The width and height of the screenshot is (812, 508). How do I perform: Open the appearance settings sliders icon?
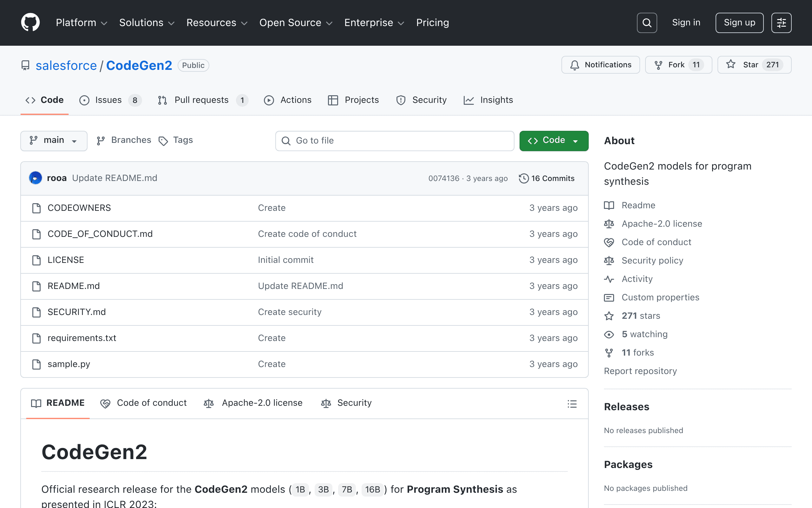point(781,23)
